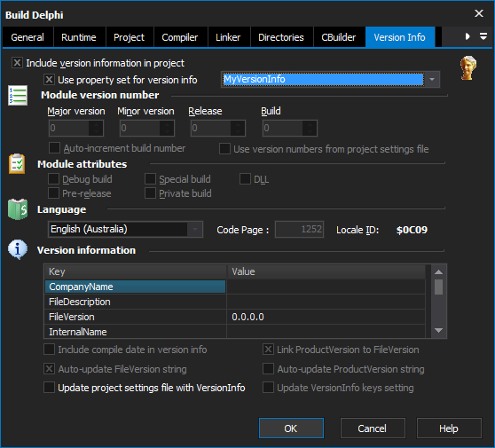This screenshot has width=495, height=448.
Task: Click the Cancel button
Action: pos(373,428)
